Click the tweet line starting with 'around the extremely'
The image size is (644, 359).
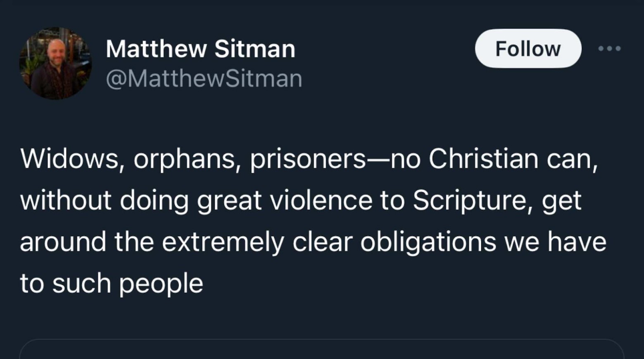click(x=313, y=242)
